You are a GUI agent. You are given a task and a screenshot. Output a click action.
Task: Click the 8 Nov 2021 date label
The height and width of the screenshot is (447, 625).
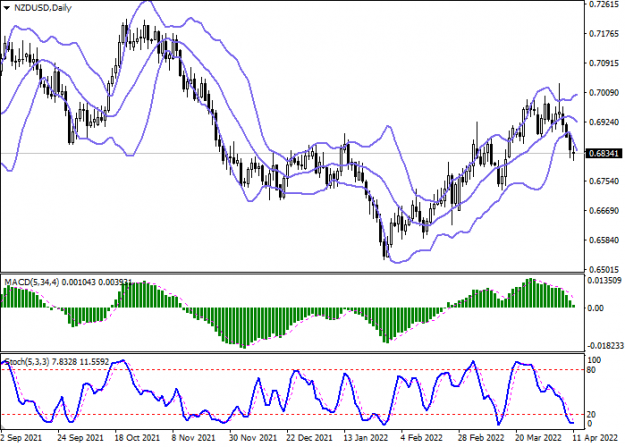pos(193,438)
